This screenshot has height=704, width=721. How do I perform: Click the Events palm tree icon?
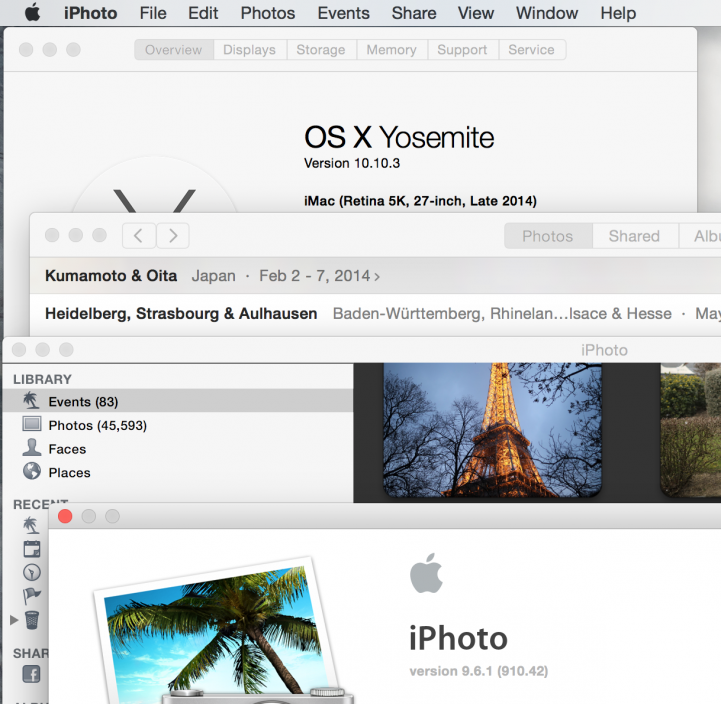pyautogui.click(x=31, y=401)
